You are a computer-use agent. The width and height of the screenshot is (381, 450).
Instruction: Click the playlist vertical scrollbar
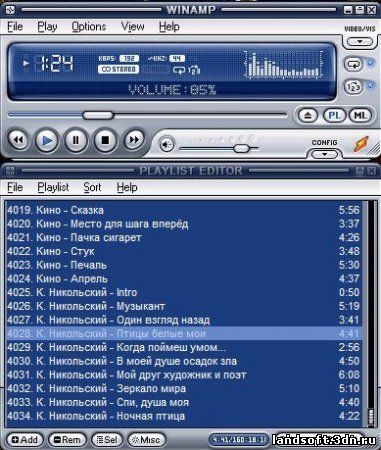point(370,313)
